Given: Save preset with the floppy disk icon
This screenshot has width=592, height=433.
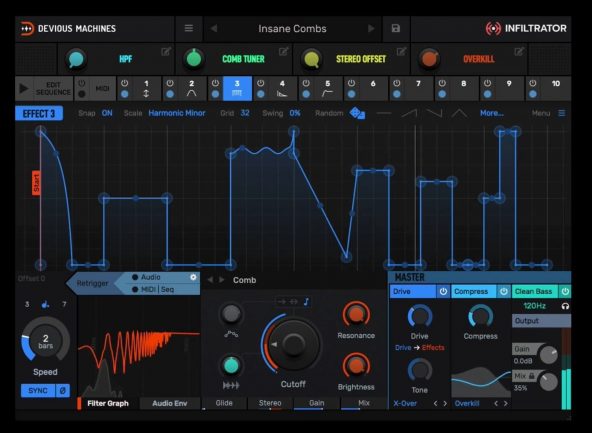Looking at the screenshot, I should pos(396,28).
